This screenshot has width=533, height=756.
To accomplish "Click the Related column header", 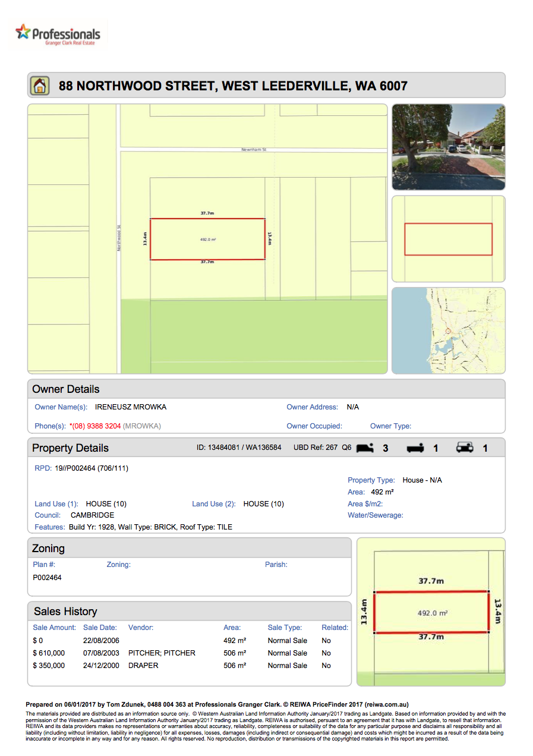I will [x=335, y=628].
